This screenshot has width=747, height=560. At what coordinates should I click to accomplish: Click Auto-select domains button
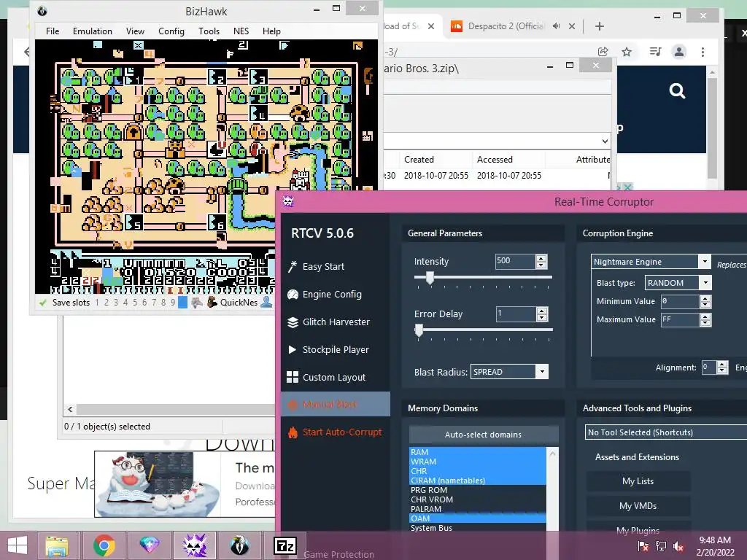coord(484,435)
